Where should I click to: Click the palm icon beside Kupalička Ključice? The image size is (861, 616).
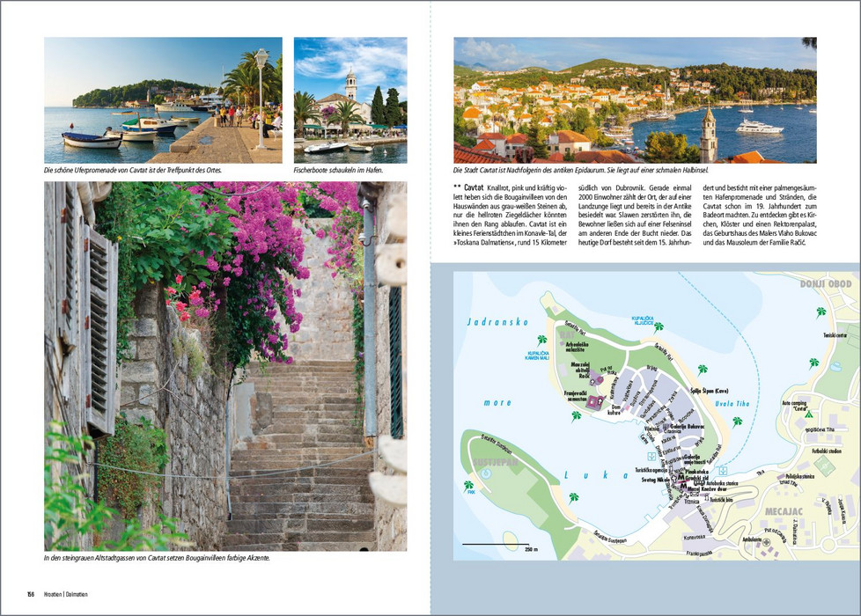(x=658, y=327)
